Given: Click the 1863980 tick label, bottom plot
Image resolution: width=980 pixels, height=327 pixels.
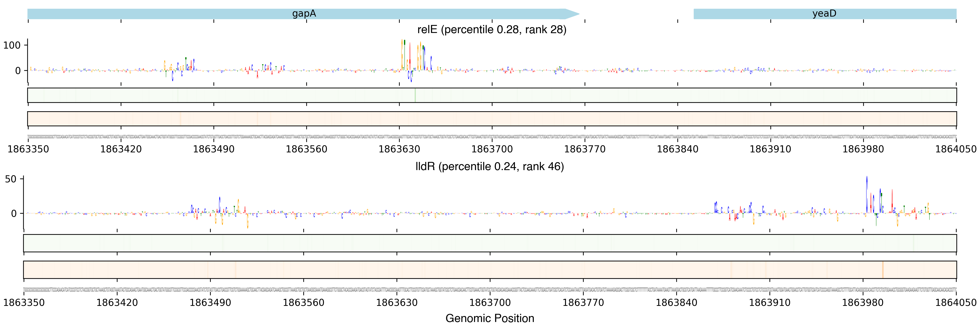Looking at the screenshot, I should (863, 303).
